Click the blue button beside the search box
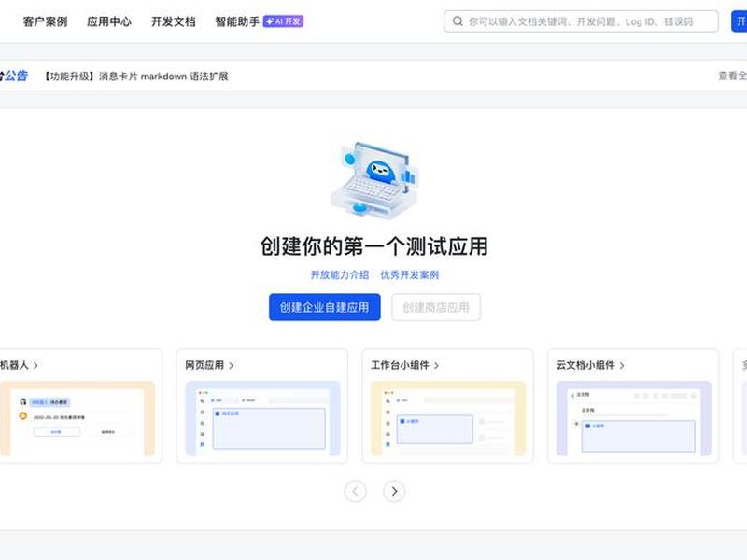The height and width of the screenshot is (560, 747). click(x=740, y=21)
